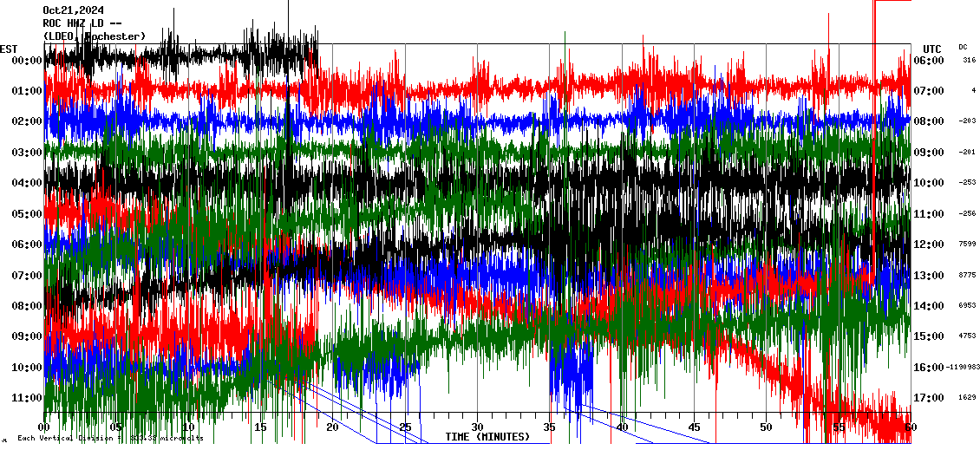Click the DC offset value 7599
The height and width of the screenshot is (450, 980).
[967, 245]
